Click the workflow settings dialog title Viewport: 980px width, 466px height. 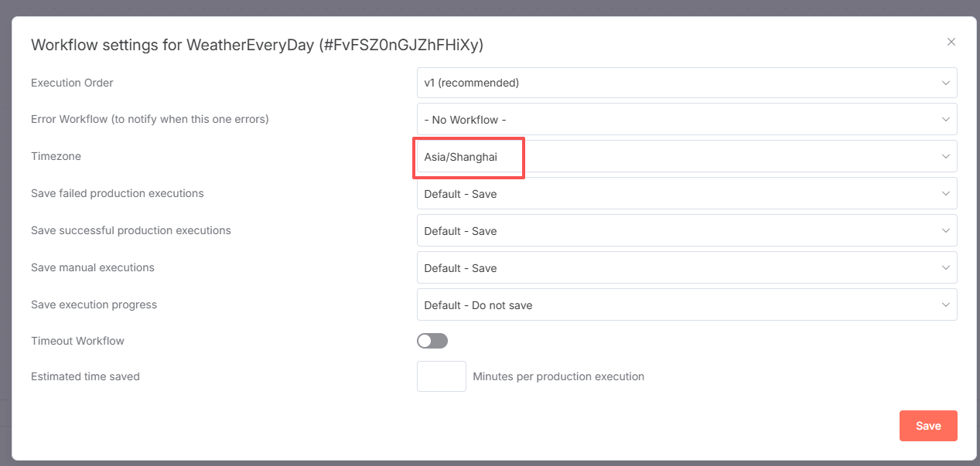[x=257, y=45]
